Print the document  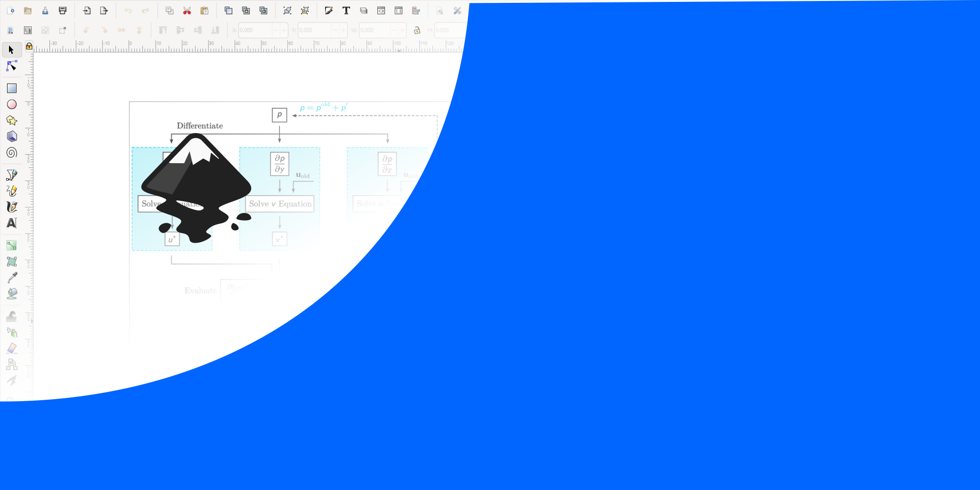click(63, 10)
